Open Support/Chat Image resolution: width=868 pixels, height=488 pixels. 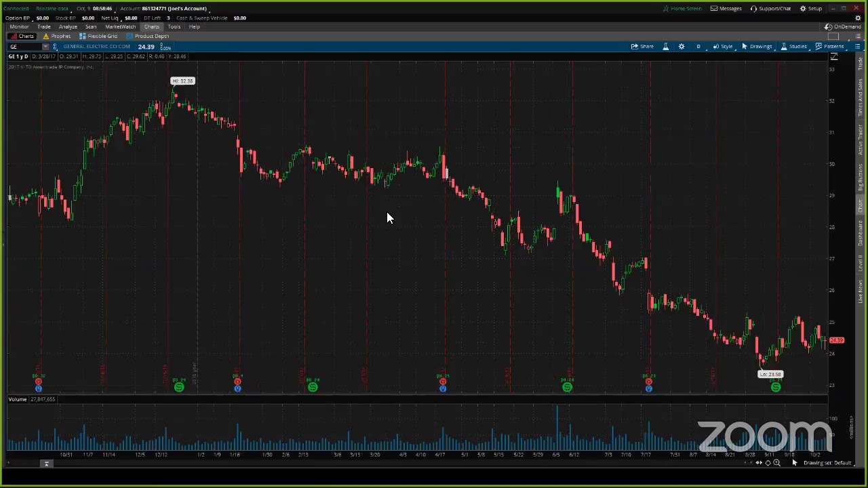tap(770, 8)
